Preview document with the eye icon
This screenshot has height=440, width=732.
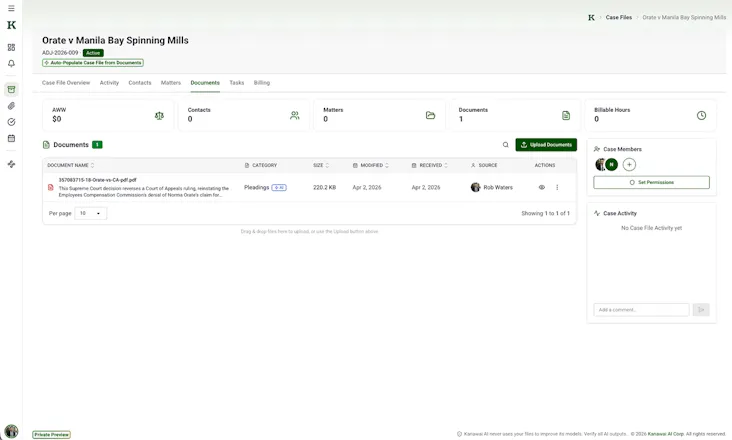542,187
